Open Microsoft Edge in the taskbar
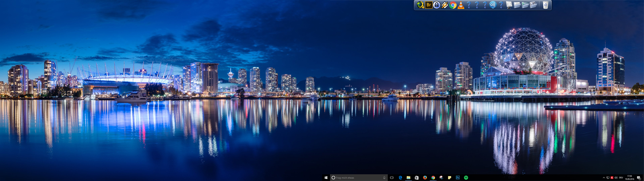 tap(400, 177)
